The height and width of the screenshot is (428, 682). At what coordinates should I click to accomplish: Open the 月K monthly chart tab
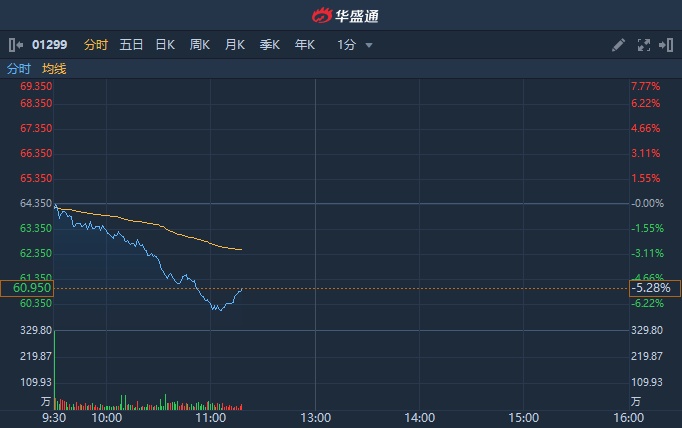pyautogui.click(x=235, y=45)
